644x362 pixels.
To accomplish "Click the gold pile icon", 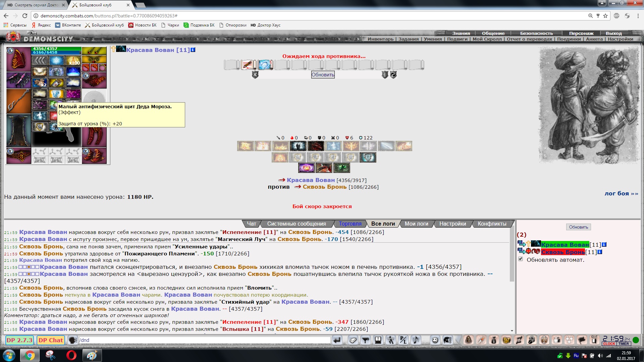I will coord(506,340).
